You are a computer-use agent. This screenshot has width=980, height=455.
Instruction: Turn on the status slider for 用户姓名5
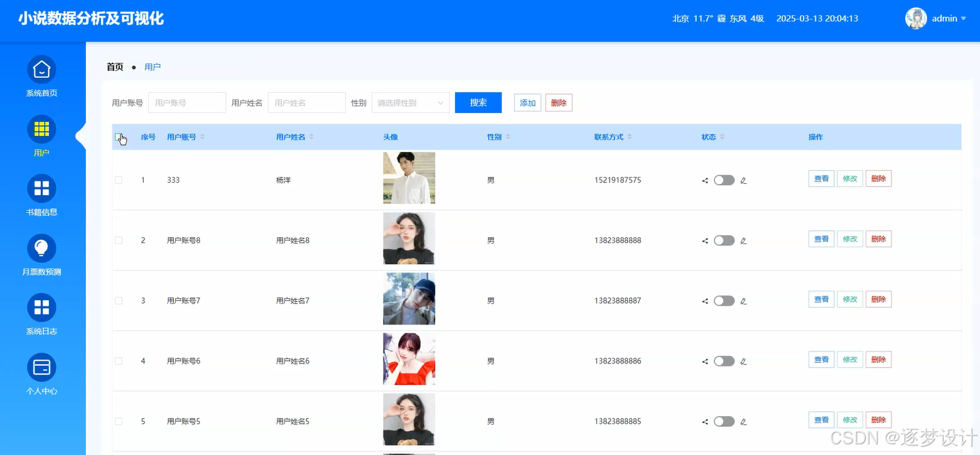[723, 421]
